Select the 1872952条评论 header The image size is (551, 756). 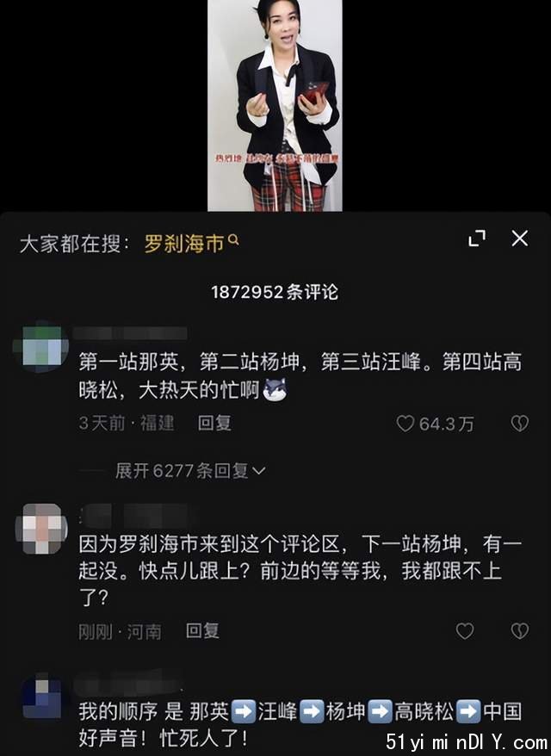pyautogui.click(x=275, y=292)
